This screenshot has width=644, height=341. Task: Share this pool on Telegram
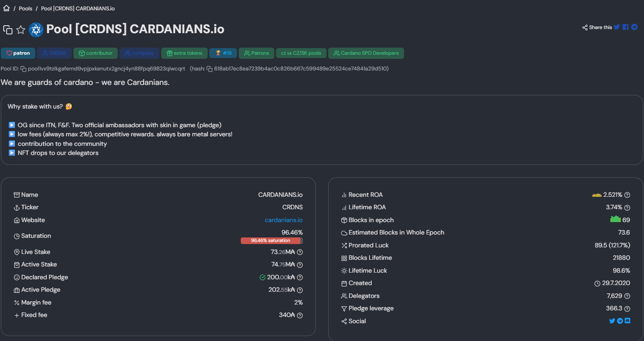click(x=634, y=27)
